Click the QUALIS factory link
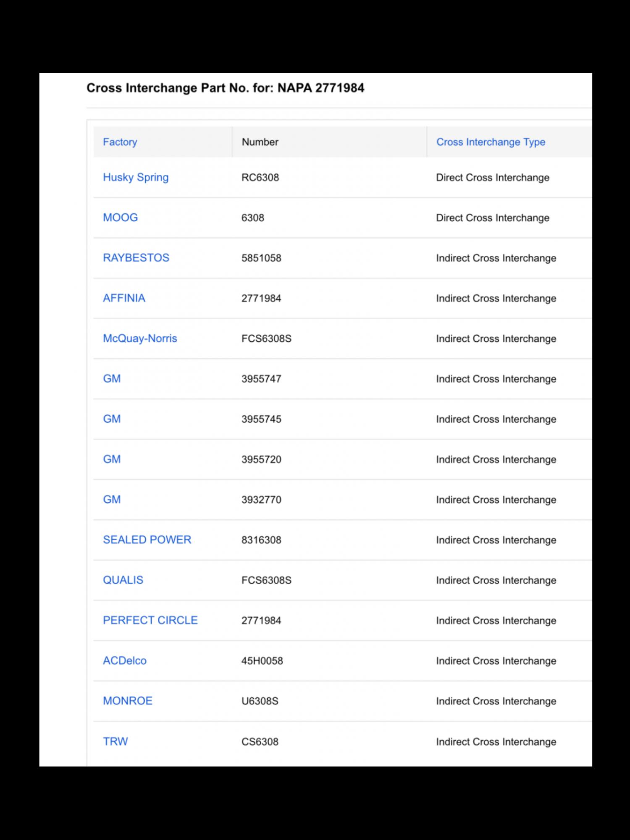The image size is (630, 840). (x=123, y=580)
